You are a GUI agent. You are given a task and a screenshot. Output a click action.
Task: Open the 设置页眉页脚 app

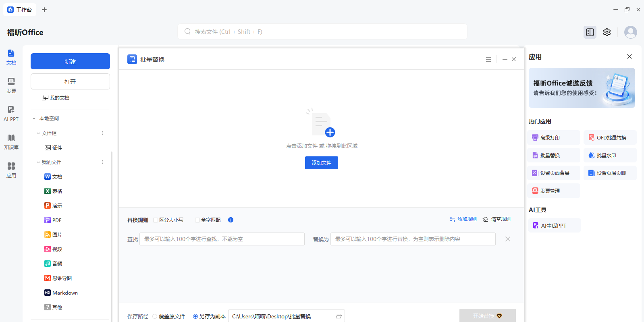[x=610, y=173]
